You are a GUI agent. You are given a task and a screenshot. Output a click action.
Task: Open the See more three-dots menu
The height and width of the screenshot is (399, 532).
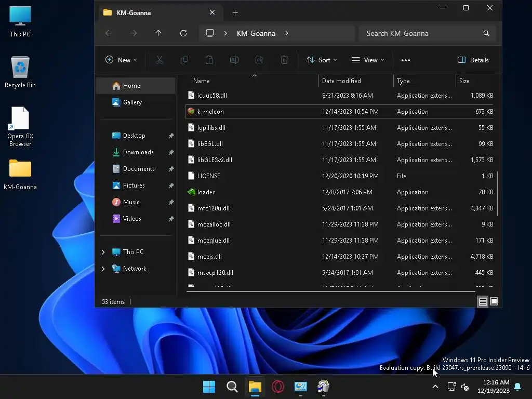point(405,60)
